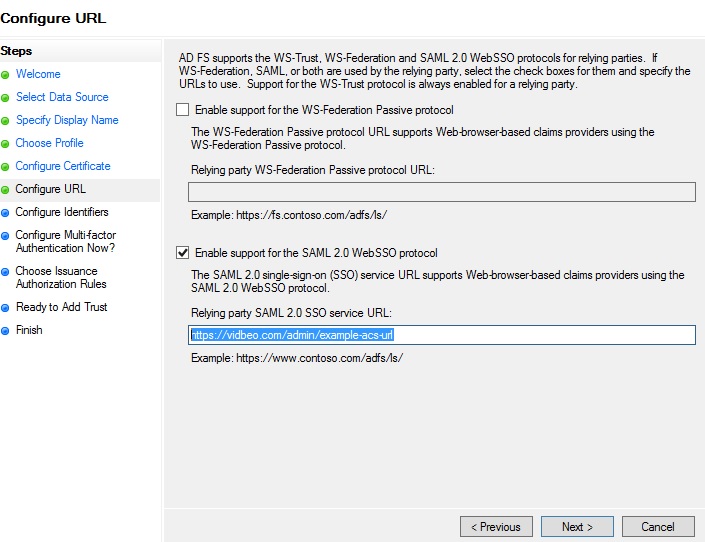Click the green bullet beside Specify Display Name
The image size is (705, 542).
point(5,121)
